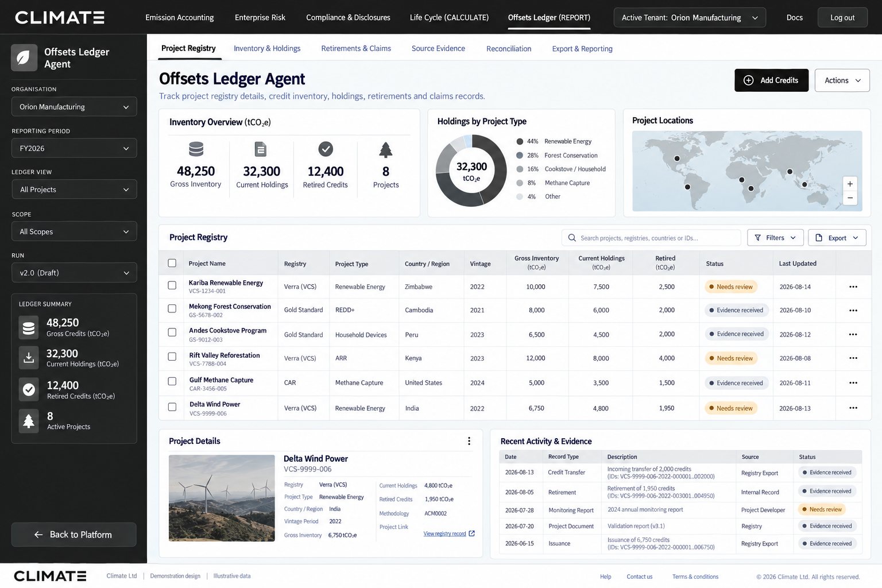Screen dimensions: 882x588
Task: Open the Reporting Period FY2026 dropdown
Action: pyautogui.click(x=74, y=148)
